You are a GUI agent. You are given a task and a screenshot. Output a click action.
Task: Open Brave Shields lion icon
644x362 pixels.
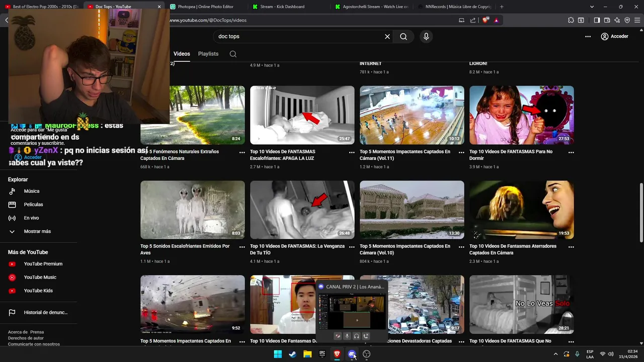point(485,20)
